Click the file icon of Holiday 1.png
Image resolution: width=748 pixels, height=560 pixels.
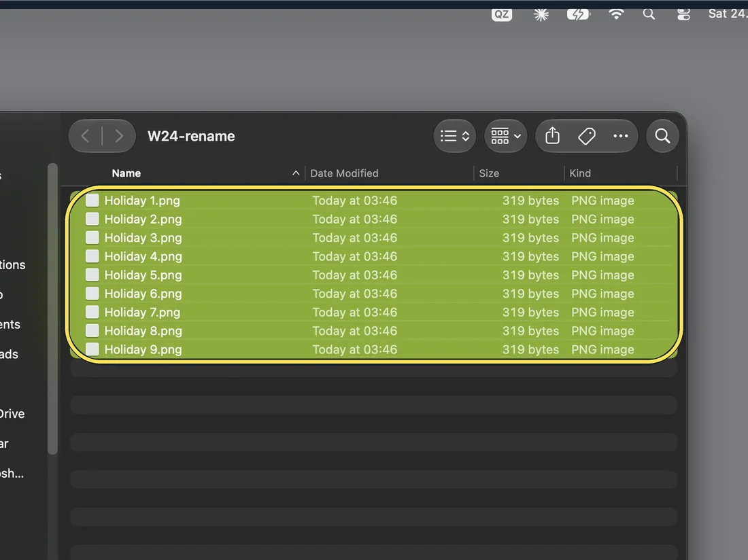pyautogui.click(x=92, y=200)
